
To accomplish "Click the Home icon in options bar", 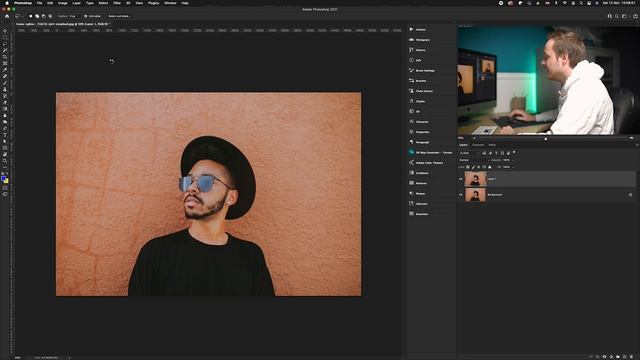I will pyautogui.click(x=7, y=16).
